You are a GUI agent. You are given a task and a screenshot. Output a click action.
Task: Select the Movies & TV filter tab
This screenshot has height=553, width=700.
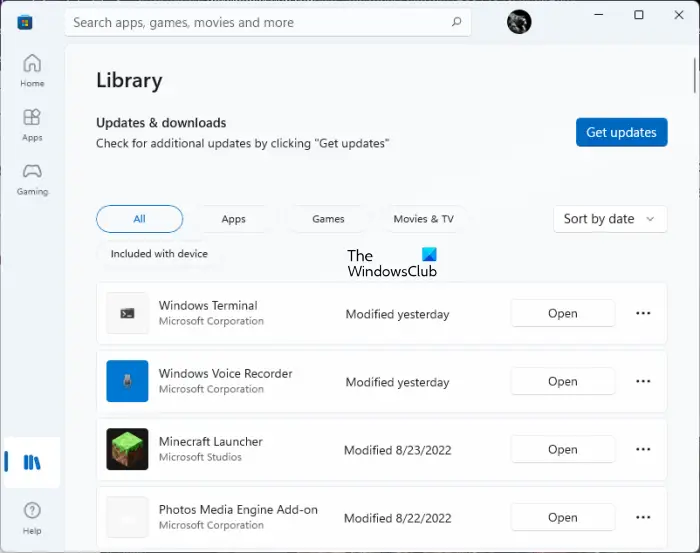coord(423,219)
